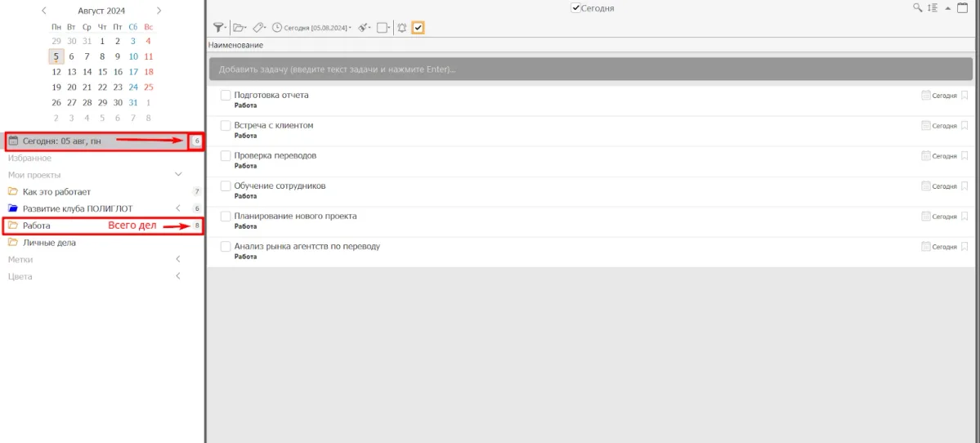Viewport: 980px width, 443px height.
Task: Expand the Метки section
Action: pos(178,259)
